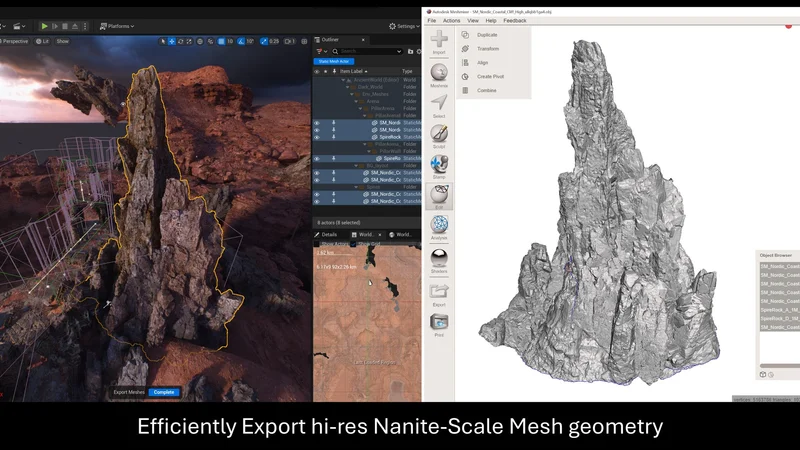Viewport: 800px width, 450px height.
Task: Collapse the Env_Meshes folder
Action: pyautogui.click(x=352, y=94)
